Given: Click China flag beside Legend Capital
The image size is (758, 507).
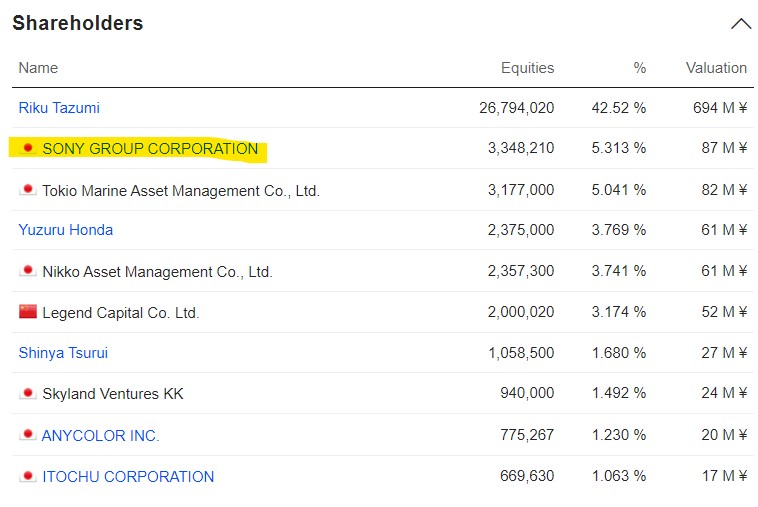Looking at the screenshot, I should 28,312.
